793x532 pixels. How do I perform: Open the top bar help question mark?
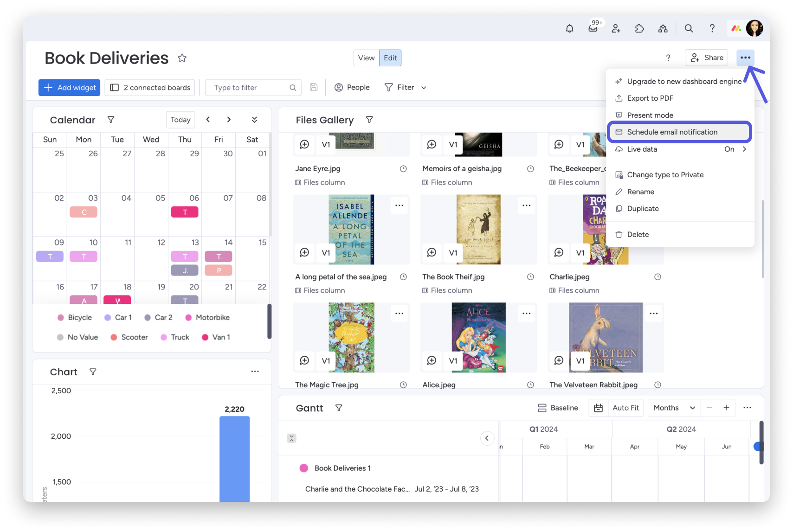coord(712,29)
